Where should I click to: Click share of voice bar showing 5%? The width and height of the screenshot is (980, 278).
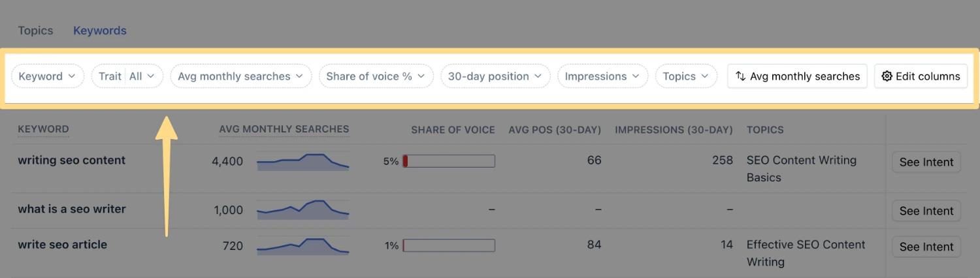449,161
